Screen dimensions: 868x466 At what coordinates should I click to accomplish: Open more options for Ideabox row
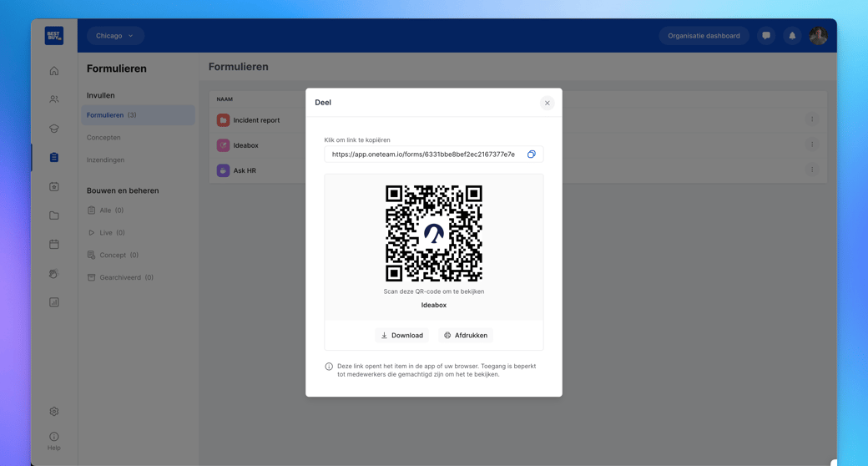click(812, 144)
